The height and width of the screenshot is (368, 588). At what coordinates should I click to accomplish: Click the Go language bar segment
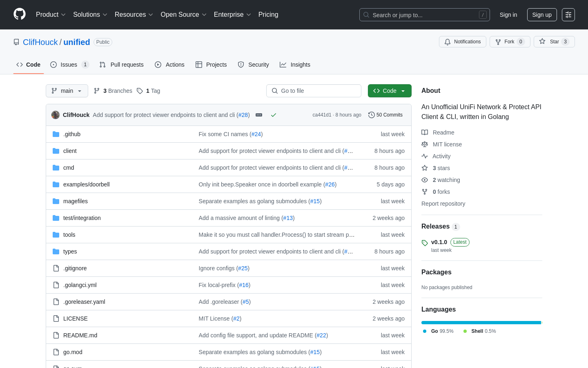(481, 323)
